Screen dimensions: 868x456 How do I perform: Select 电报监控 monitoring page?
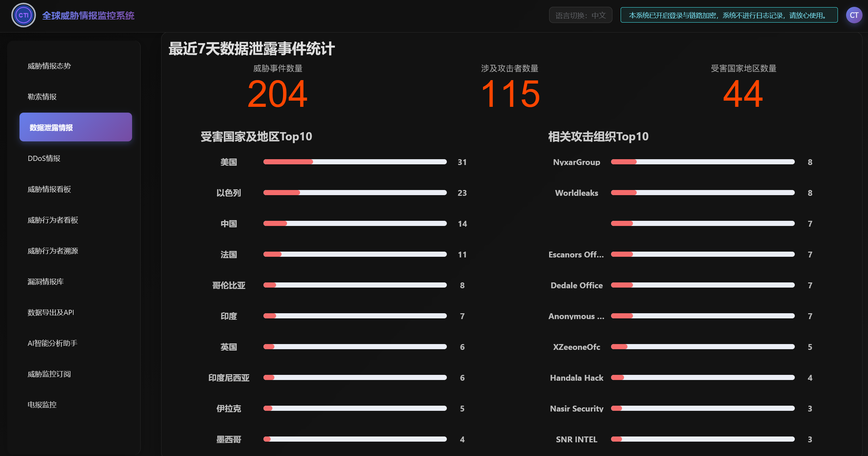tap(42, 405)
